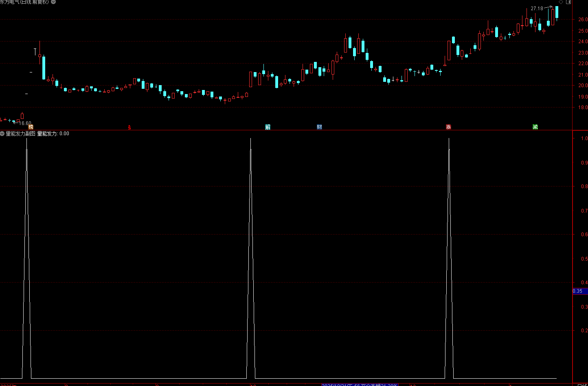The image size is (588, 386).
Task: Click the 量能发力副图 indicator name
Action: pyautogui.click(x=21, y=134)
